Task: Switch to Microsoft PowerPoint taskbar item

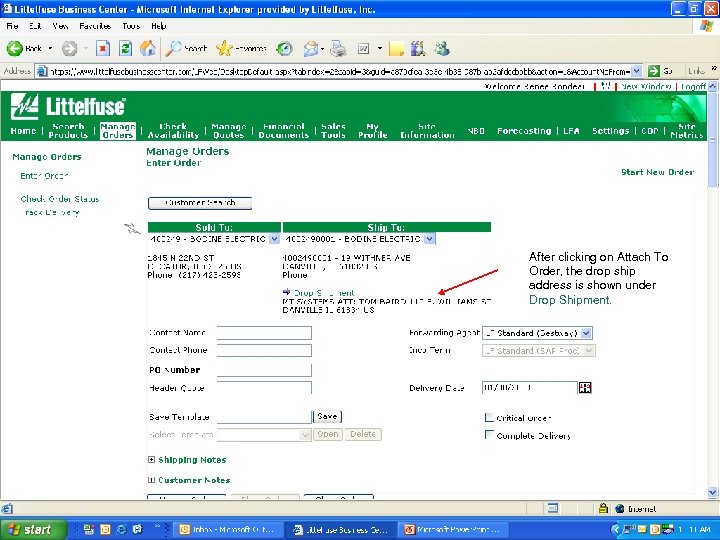Action: (453, 529)
